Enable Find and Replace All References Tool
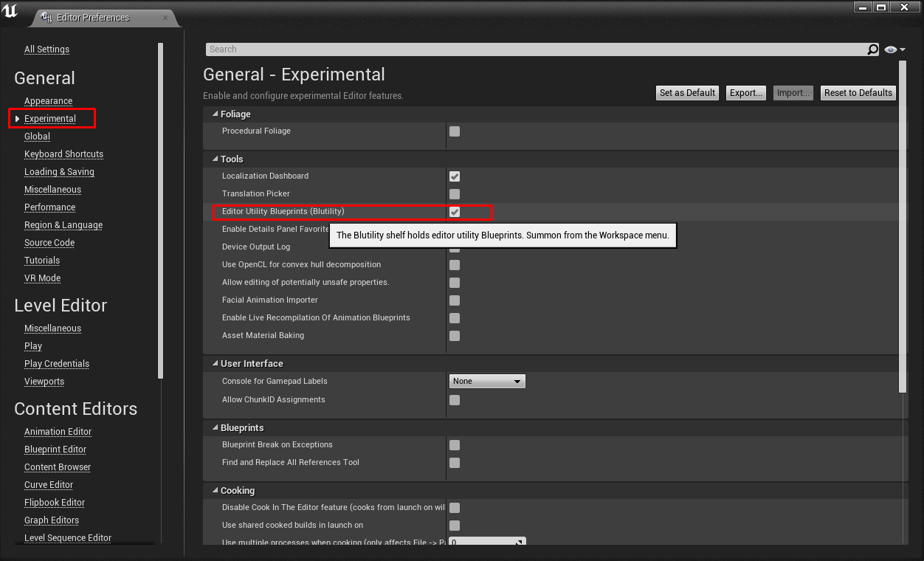Image resolution: width=924 pixels, height=561 pixels. pyautogui.click(x=455, y=463)
